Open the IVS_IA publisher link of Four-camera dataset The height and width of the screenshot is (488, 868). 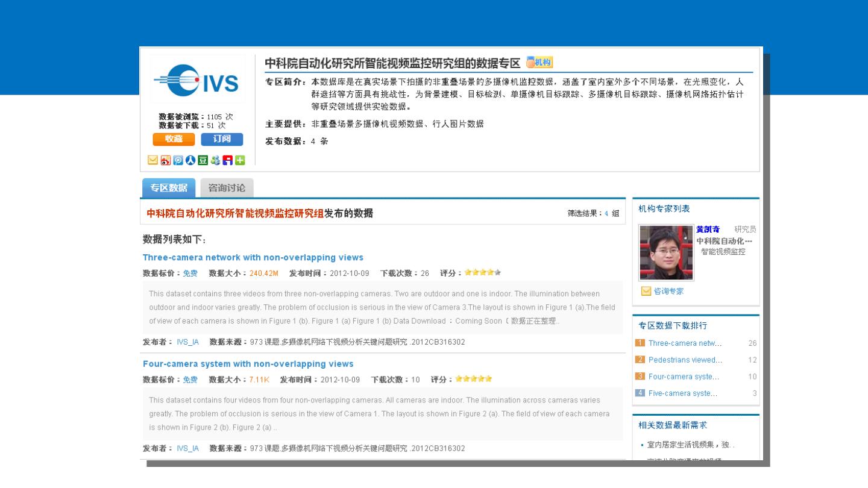pyautogui.click(x=188, y=448)
